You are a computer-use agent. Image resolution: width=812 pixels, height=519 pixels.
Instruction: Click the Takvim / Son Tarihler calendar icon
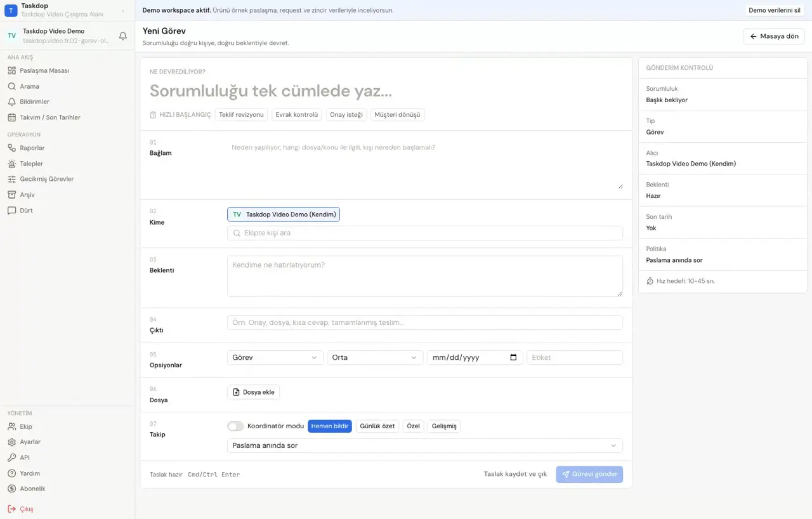(12, 117)
